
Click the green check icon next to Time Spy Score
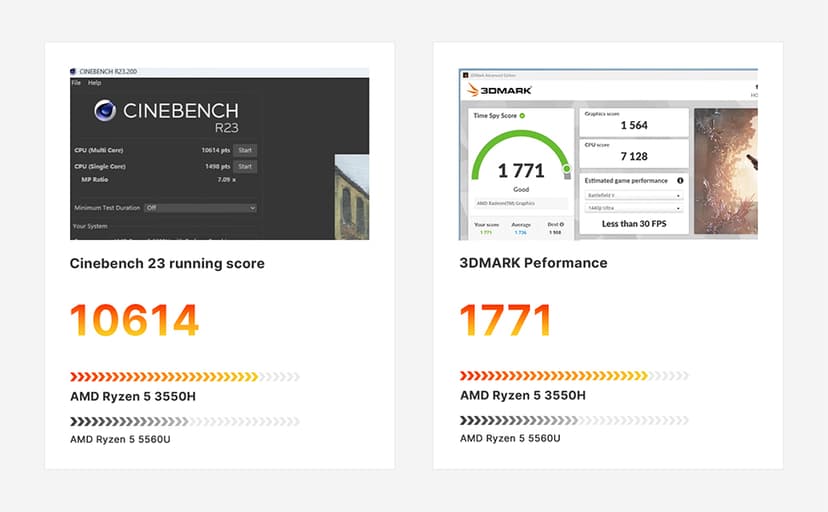[522, 116]
